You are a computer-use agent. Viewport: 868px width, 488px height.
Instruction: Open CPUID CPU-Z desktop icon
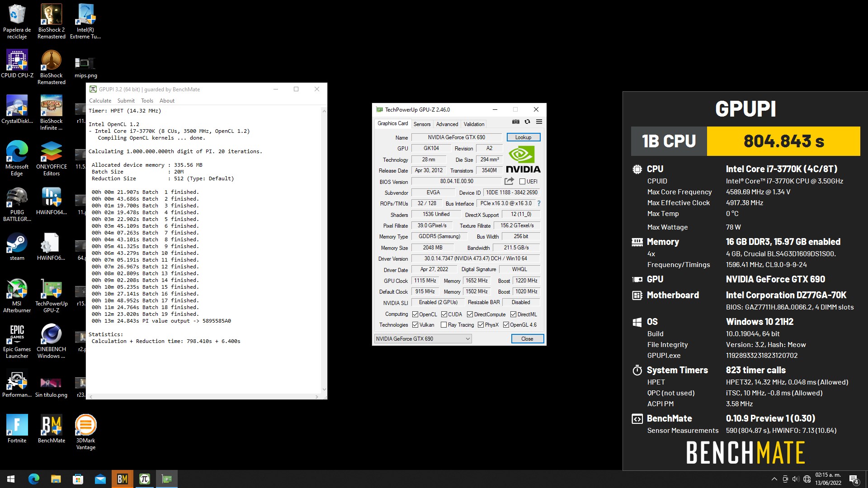pyautogui.click(x=17, y=64)
